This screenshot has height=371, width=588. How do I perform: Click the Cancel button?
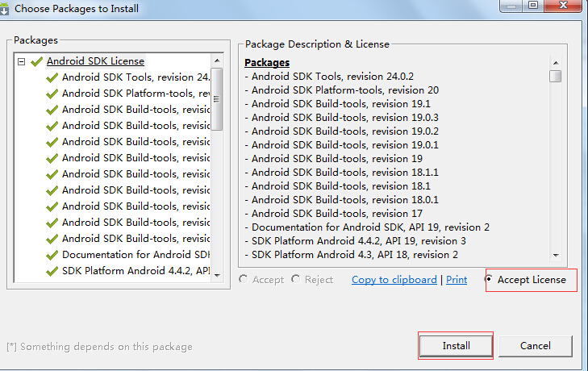click(535, 346)
